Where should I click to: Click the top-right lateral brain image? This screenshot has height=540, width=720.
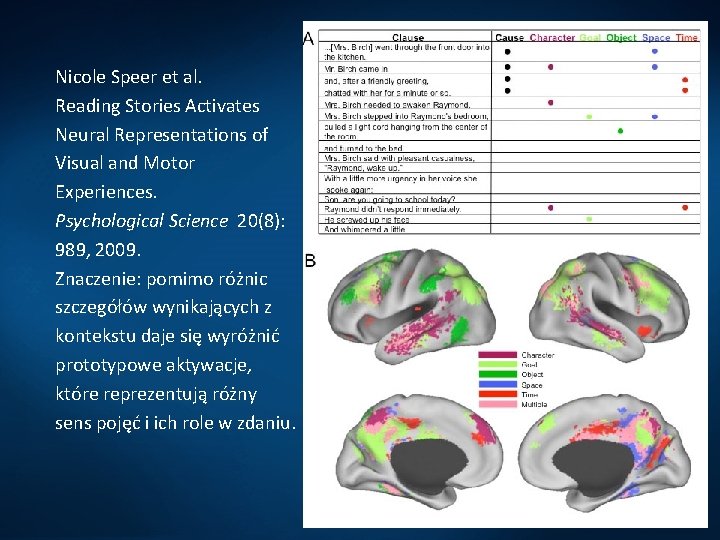coord(609,305)
